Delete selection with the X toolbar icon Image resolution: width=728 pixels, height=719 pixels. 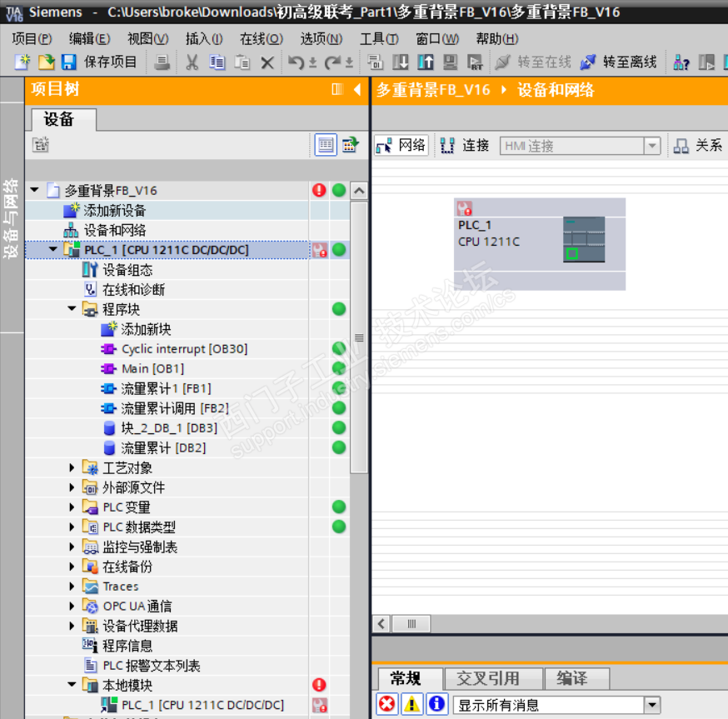click(x=267, y=62)
